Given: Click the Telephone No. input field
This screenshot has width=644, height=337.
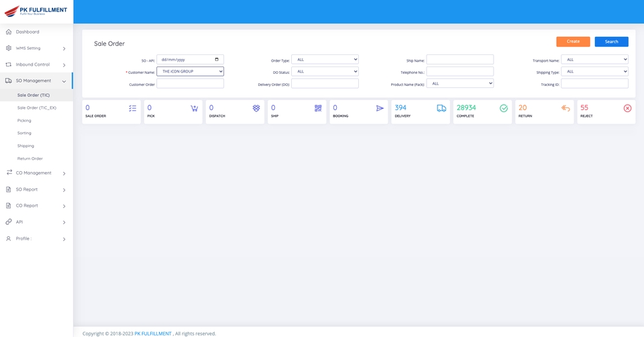Looking at the screenshot, I should pos(460,72).
